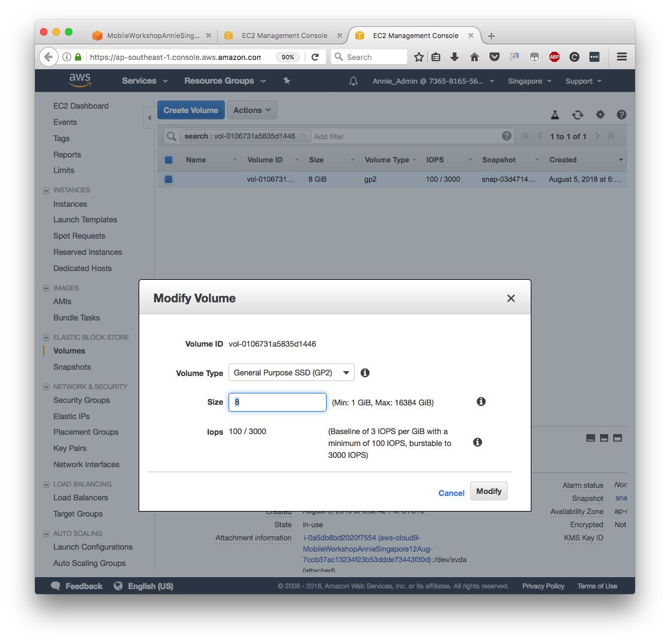Image resolution: width=670 pixels, height=644 pixels.
Task: Go to the browser home icon
Action: (x=475, y=57)
